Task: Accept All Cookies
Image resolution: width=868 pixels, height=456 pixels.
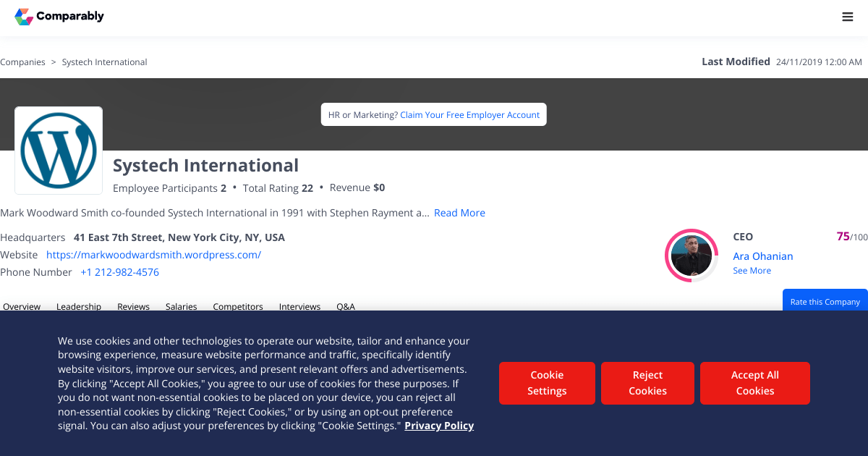Action: click(x=755, y=383)
